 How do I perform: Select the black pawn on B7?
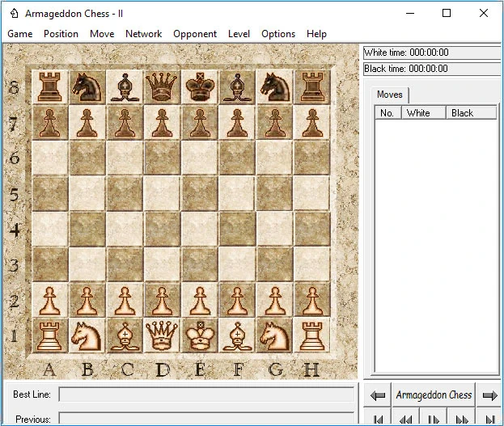point(87,123)
